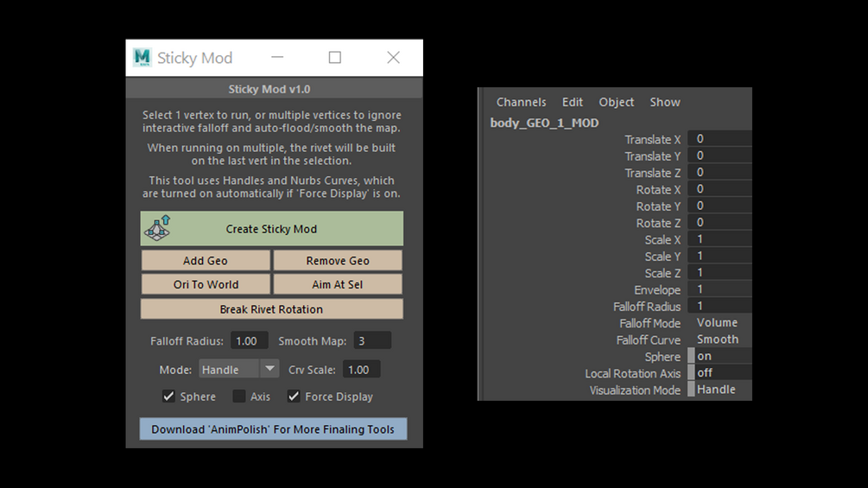This screenshot has width=868, height=488.
Task: Select the Translate X channel label
Action: pyautogui.click(x=653, y=140)
